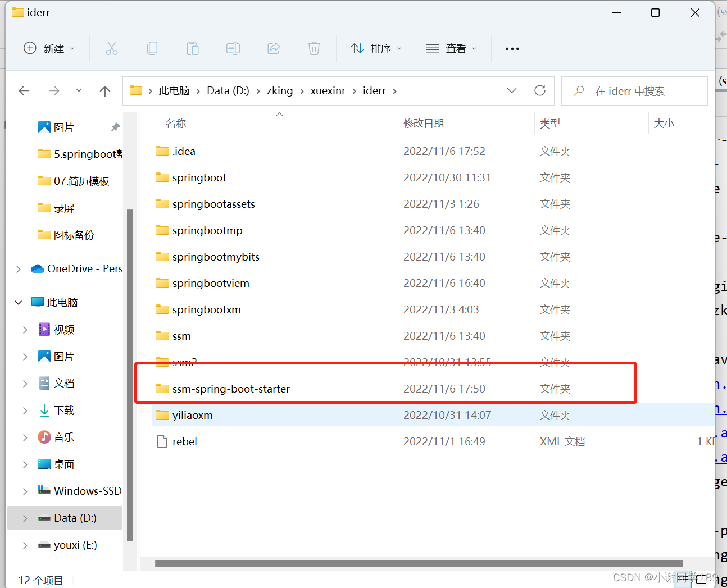Screen dimensions: 727x588
Task: Click the Paste clipboard icon
Action: tap(193, 49)
